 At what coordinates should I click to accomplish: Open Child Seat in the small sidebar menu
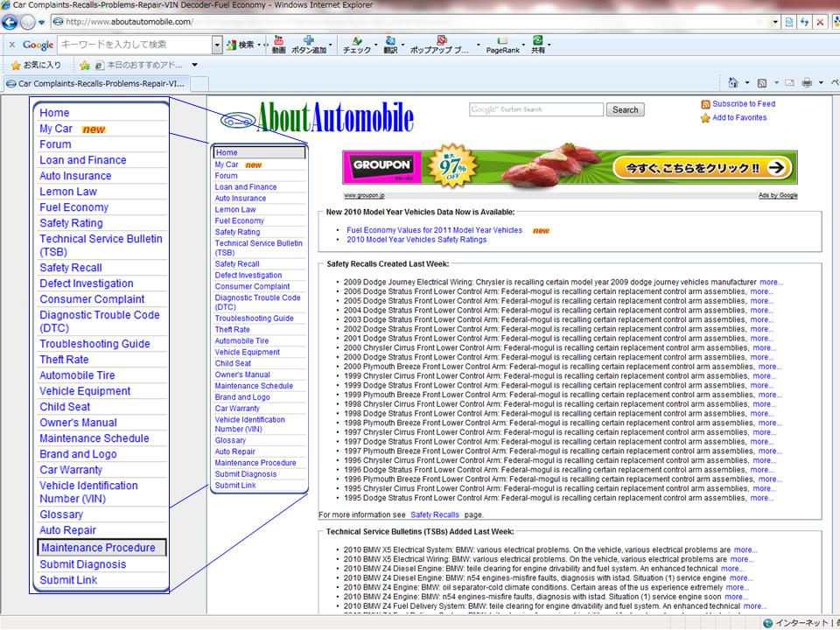coord(233,363)
